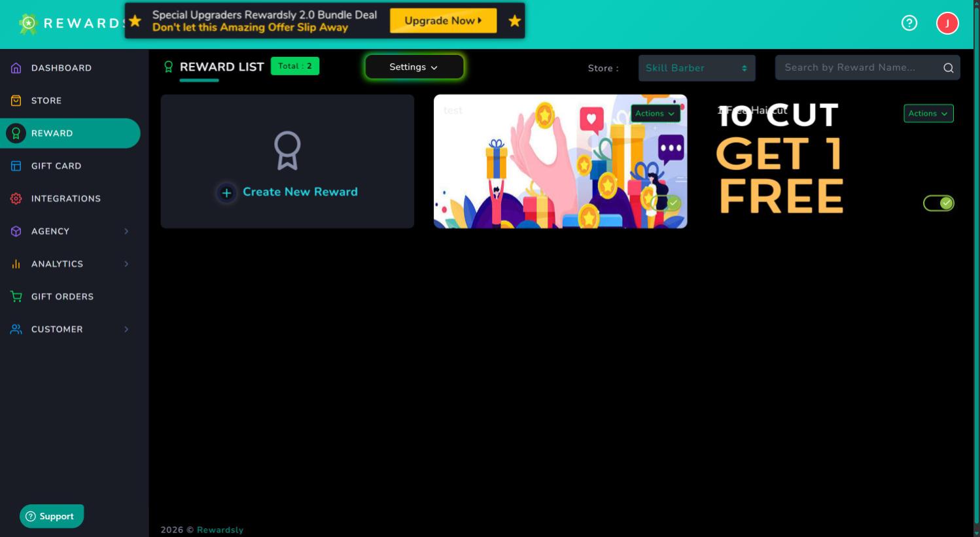Screen dimensions: 980x537
Task: Click the Gift Orders cart icon
Action: click(x=16, y=296)
